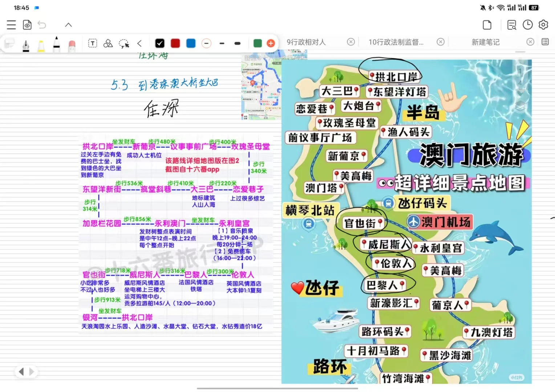Select the red color swatch
The image size is (555, 392).
175,43
